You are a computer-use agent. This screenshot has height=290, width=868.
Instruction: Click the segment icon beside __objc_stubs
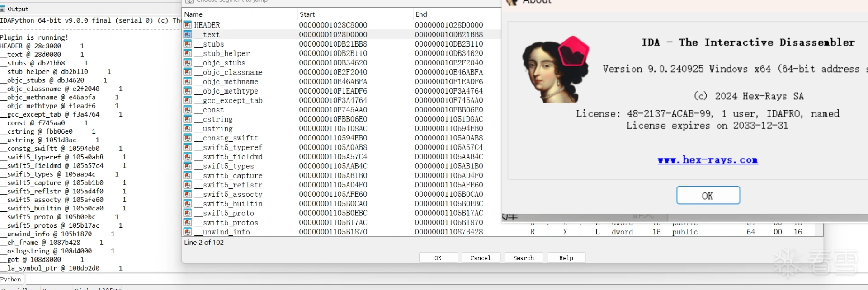187,63
